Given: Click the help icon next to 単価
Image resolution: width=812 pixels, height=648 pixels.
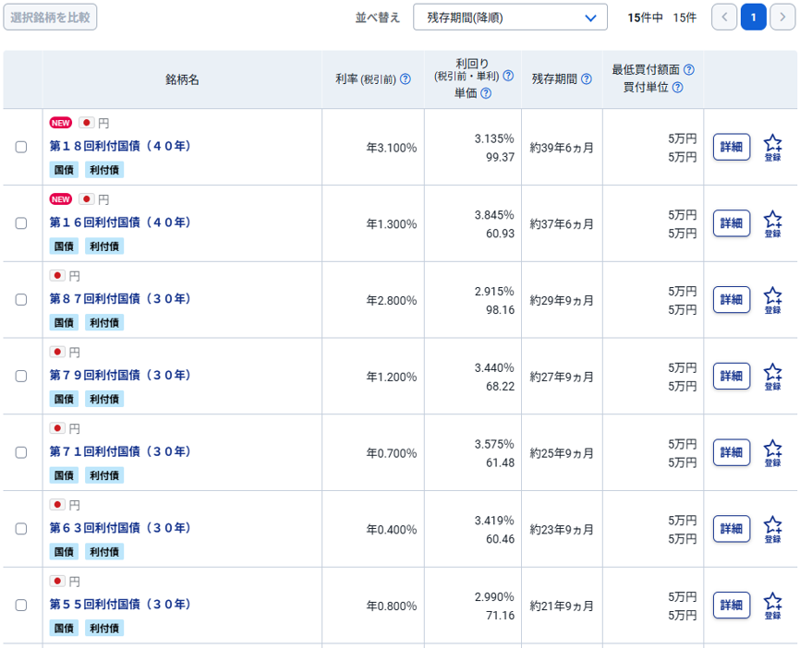Looking at the screenshot, I should tap(486, 93).
